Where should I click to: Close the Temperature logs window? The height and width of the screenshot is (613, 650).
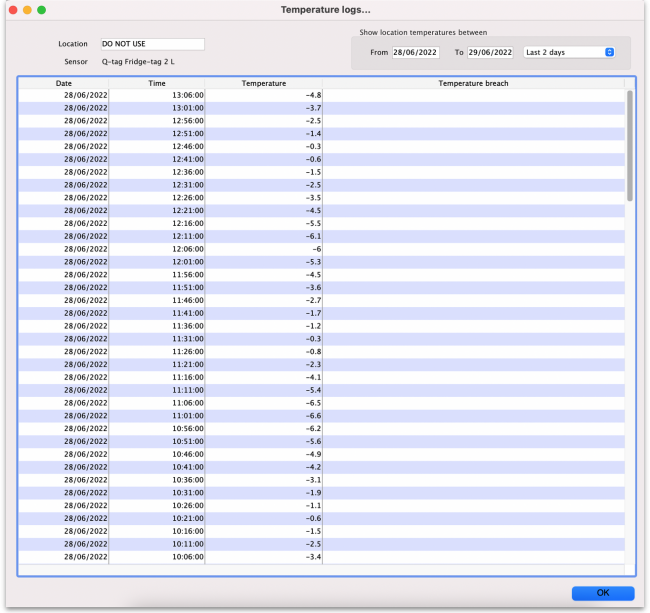tap(13, 9)
